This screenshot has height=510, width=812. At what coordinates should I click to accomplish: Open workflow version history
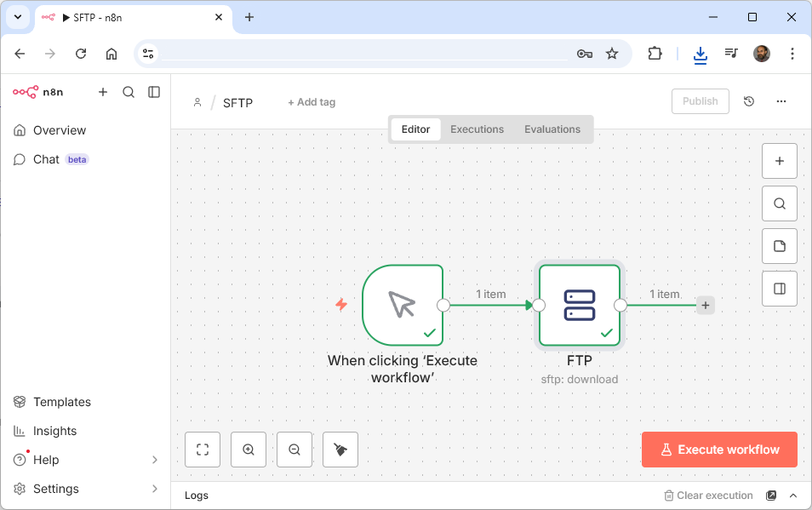pyautogui.click(x=749, y=101)
